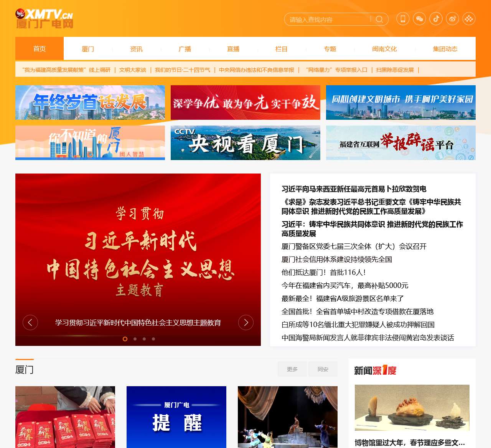491x448 pixels.
Task: Click the 请输入查找内容 search field
Action: tap(328, 19)
